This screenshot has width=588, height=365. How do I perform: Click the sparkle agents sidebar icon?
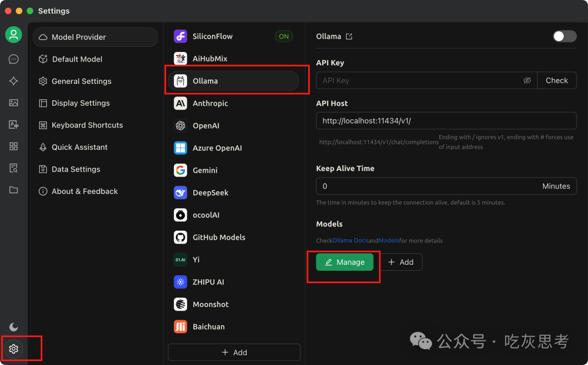coord(14,81)
